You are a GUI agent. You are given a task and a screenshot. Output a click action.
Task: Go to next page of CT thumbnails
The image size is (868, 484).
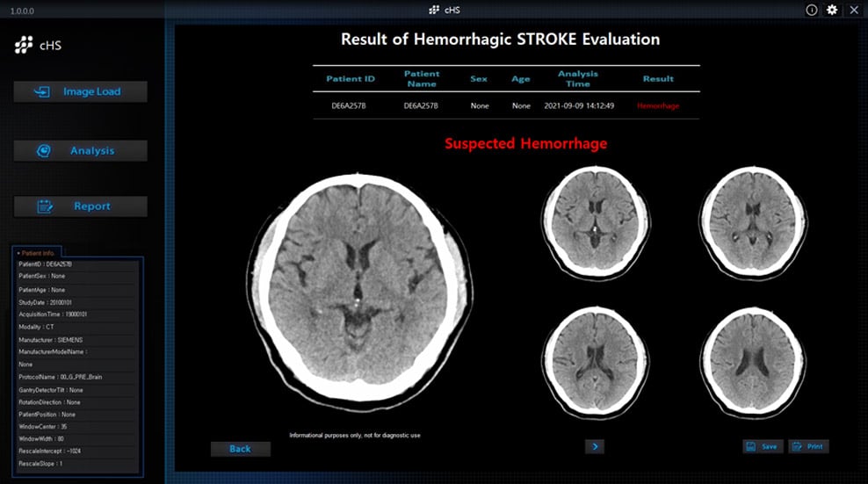tap(595, 446)
